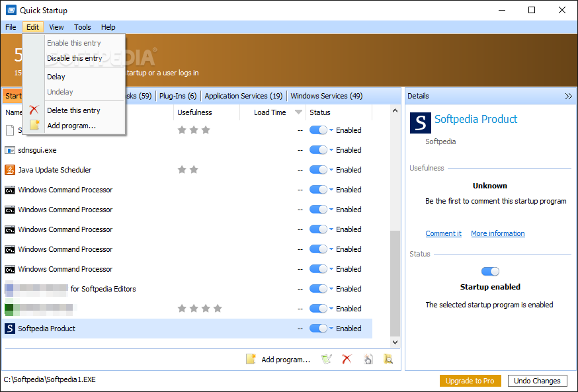
Task: Toggle switch in the four-star rated row
Action: (318, 309)
